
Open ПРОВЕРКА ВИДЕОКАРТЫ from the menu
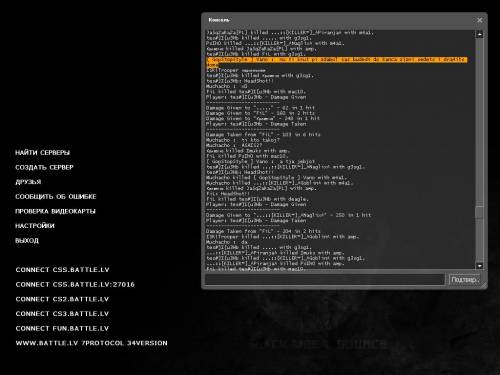[55, 211]
